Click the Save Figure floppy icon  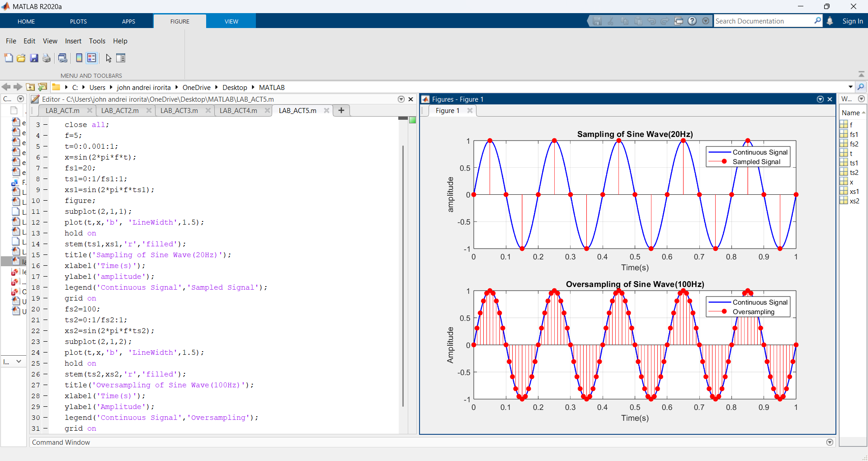point(34,58)
